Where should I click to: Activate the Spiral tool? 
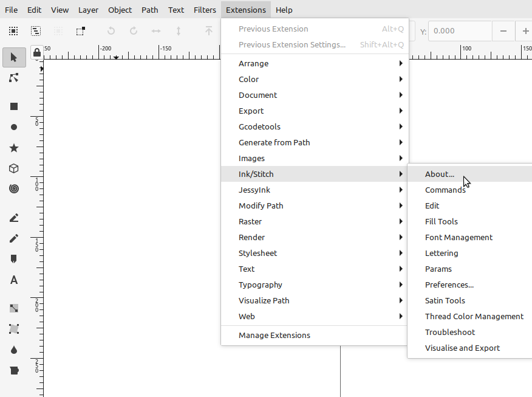[13, 189]
